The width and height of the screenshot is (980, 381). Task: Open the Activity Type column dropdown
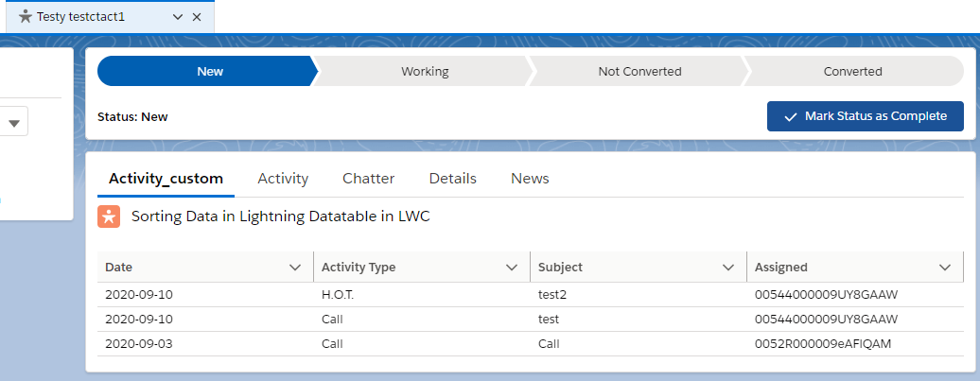(x=512, y=268)
